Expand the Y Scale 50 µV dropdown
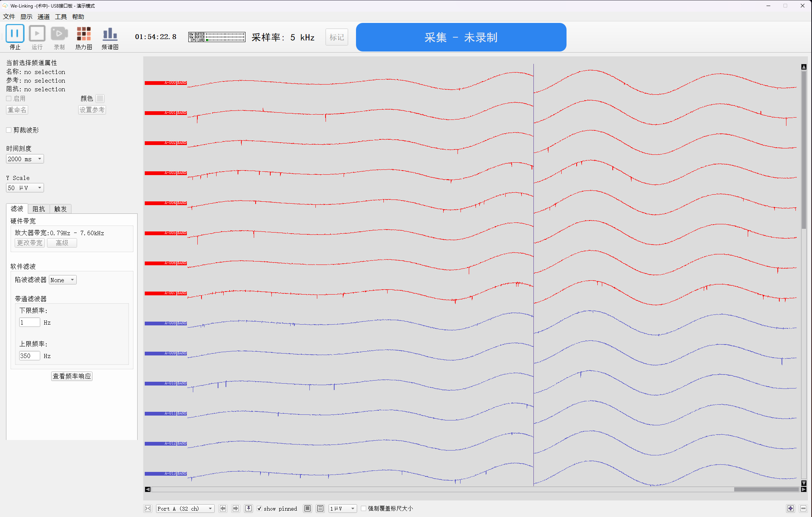Viewport: 812px width, 517px height. tap(25, 188)
